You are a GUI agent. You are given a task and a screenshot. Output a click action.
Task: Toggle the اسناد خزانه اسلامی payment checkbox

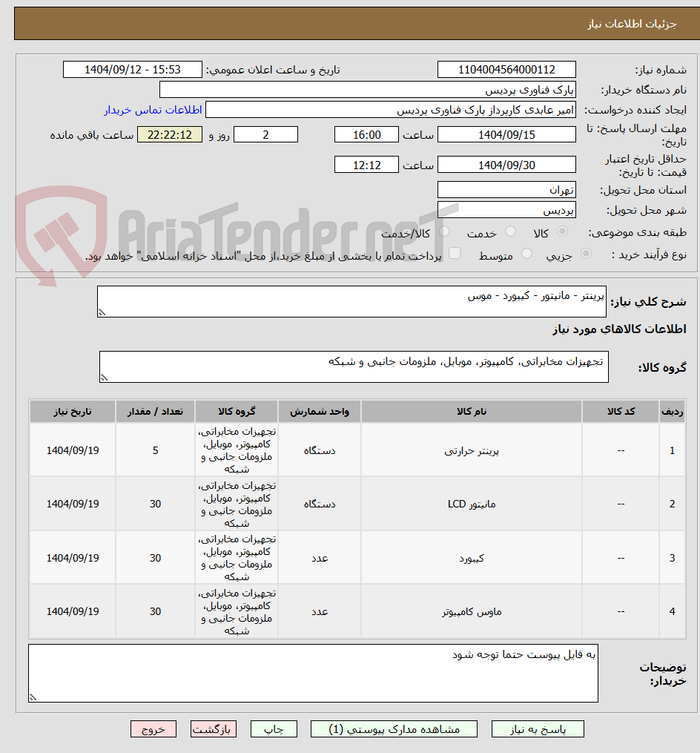454,253
